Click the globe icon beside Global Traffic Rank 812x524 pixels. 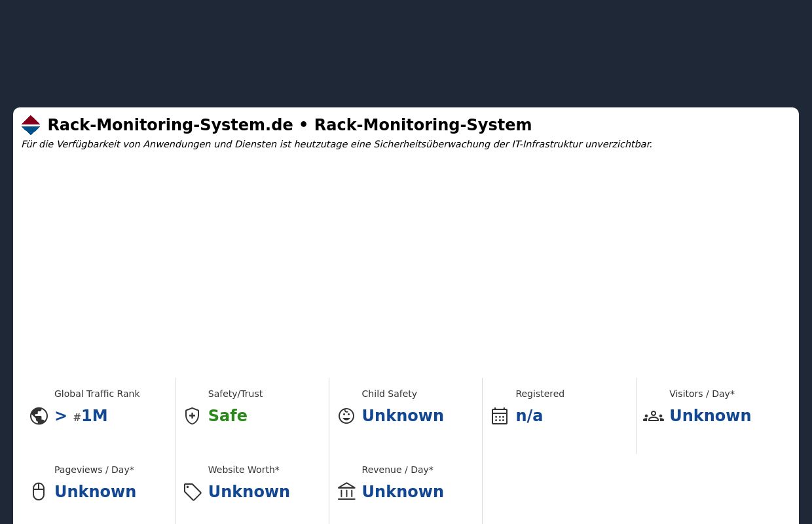point(39,415)
